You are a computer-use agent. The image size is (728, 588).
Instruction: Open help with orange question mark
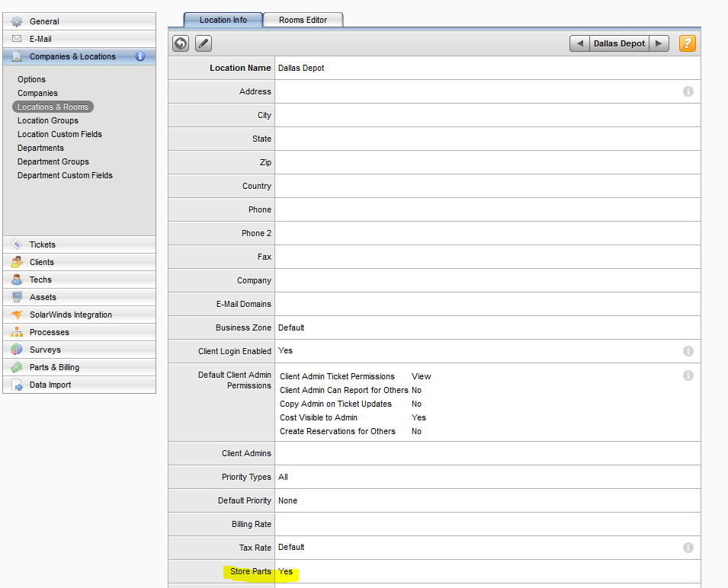point(687,43)
